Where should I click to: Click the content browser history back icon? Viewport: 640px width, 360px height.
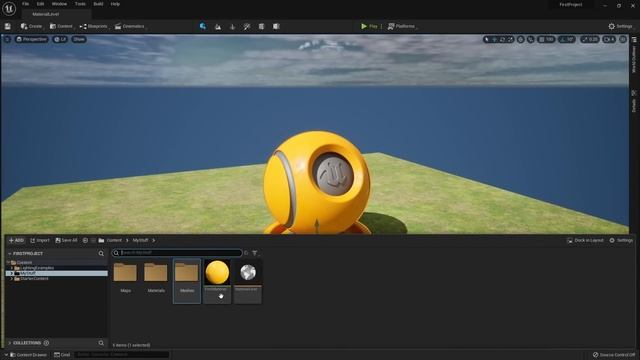click(x=85, y=240)
